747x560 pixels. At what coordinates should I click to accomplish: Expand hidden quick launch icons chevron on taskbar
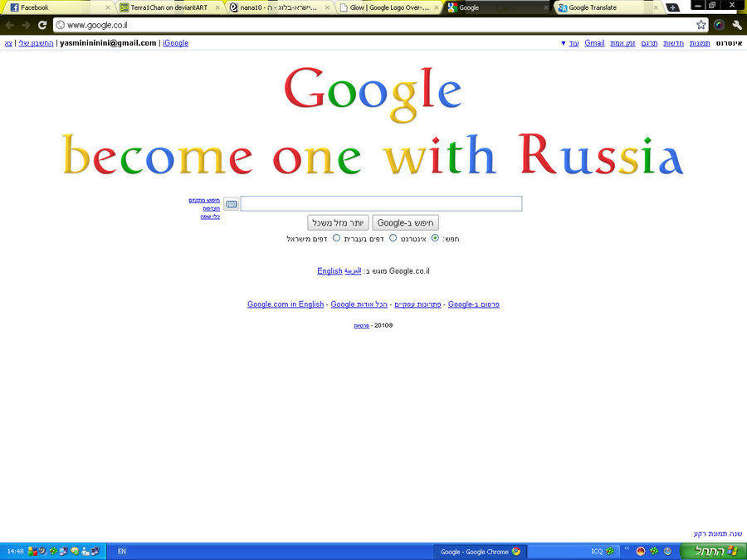click(x=627, y=549)
